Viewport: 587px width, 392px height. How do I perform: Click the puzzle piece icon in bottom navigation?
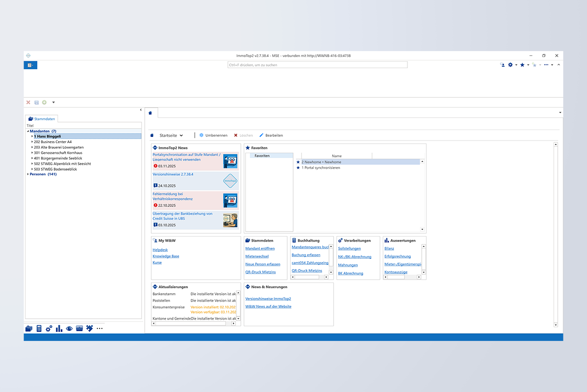point(90,328)
